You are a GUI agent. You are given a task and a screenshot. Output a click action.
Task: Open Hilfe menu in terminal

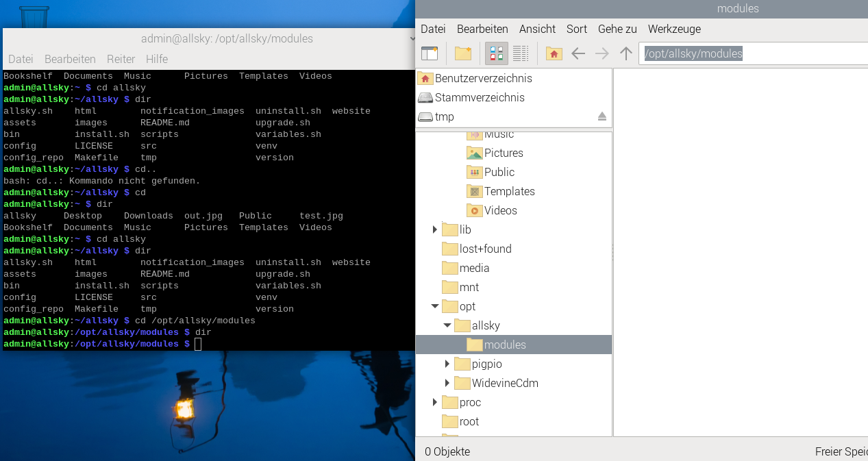[x=157, y=59]
